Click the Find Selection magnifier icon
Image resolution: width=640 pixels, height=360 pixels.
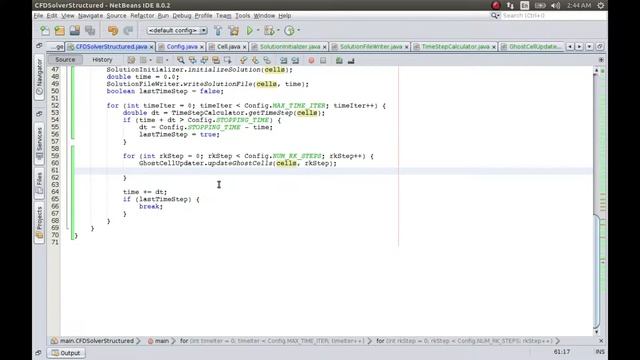pos(180,60)
